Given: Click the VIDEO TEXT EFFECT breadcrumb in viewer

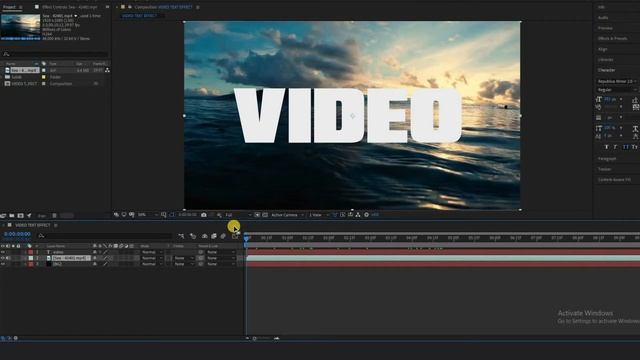Looking at the screenshot, I should click(139, 16).
